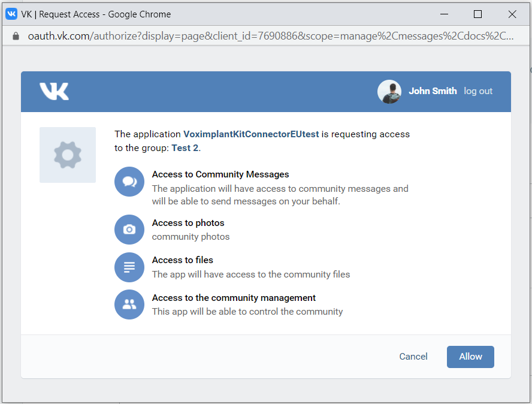Click the application gear placeholder image

pos(68,155)
